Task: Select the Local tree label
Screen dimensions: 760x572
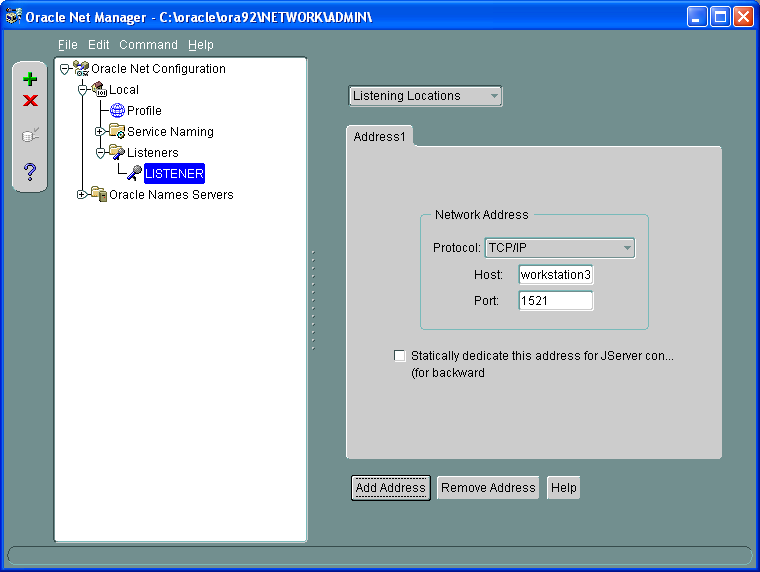Action: (x=124, y=90)
